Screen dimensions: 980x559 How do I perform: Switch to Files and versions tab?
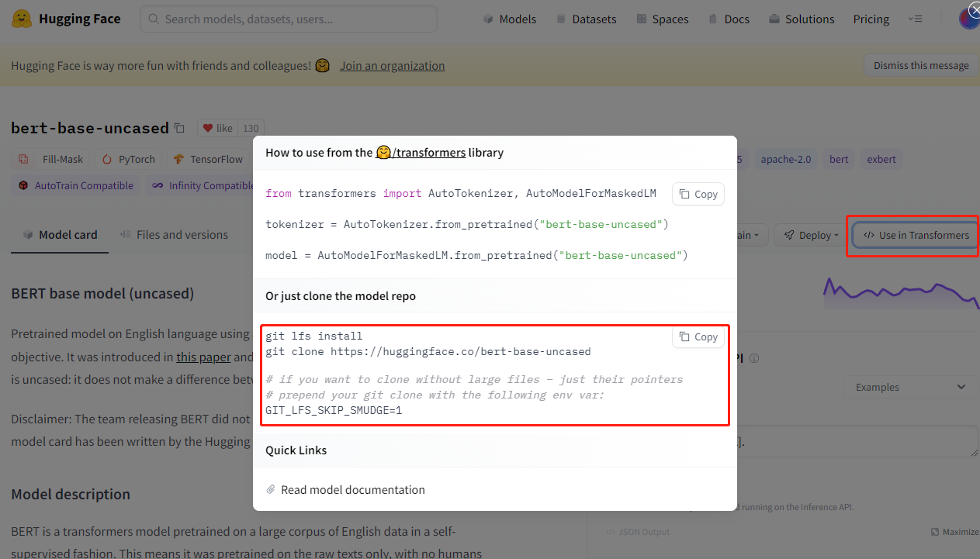(x=174, y=235)
